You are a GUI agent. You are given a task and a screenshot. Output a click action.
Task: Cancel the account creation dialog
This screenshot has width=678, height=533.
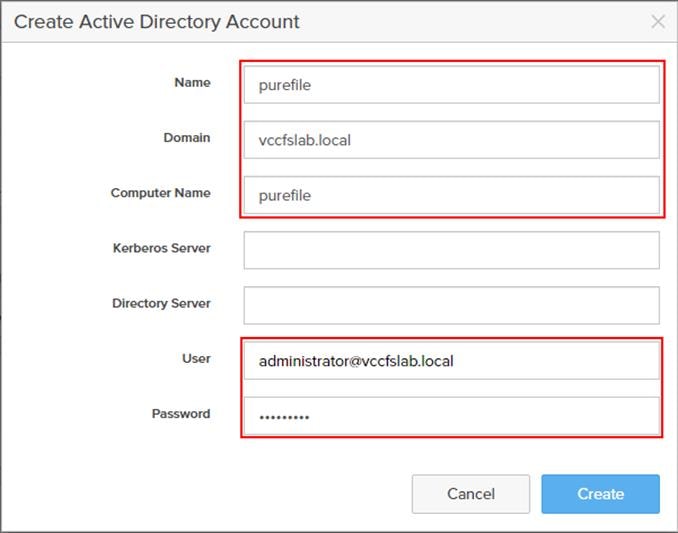(471, 494)
